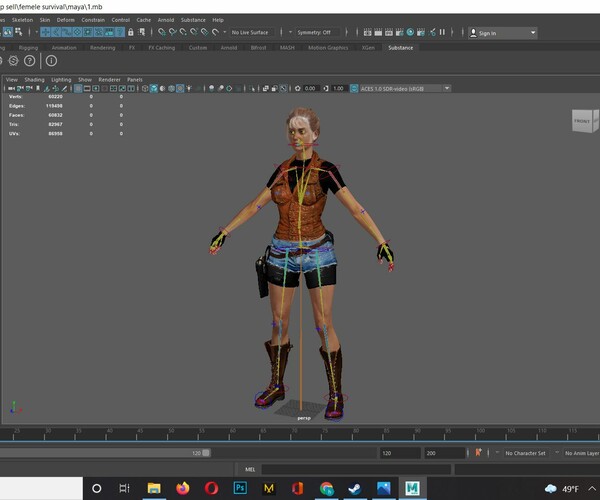Click the use default material icon
600x500 pixels.
(x=163, y=89)
